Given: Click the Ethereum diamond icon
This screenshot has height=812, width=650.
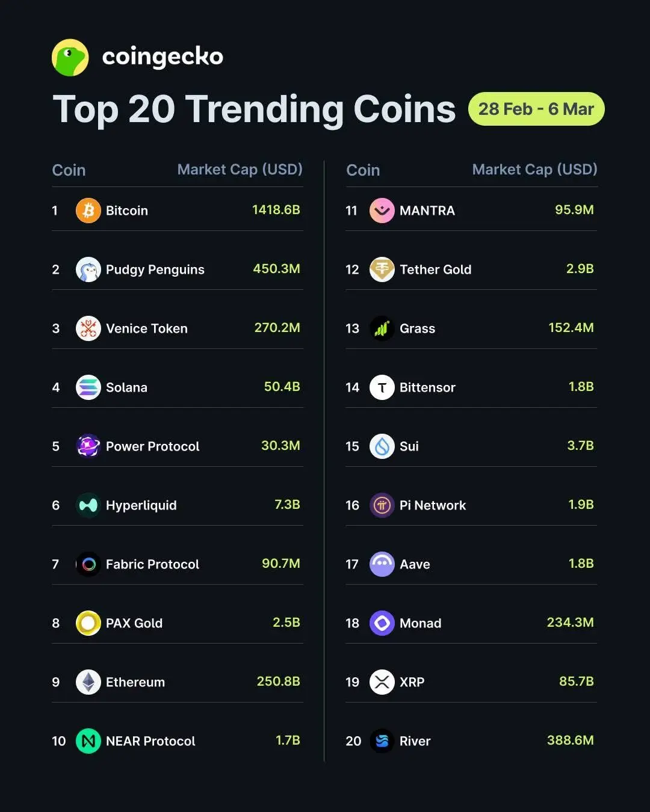Looking at the screenshot, I should [x=88, y=682].
